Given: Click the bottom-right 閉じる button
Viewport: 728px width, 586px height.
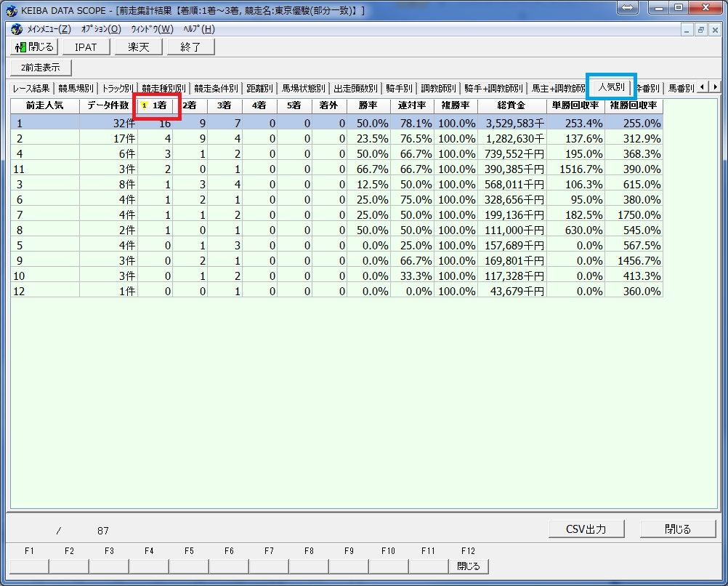Looking at the screenshot, I should coord(678,529).
